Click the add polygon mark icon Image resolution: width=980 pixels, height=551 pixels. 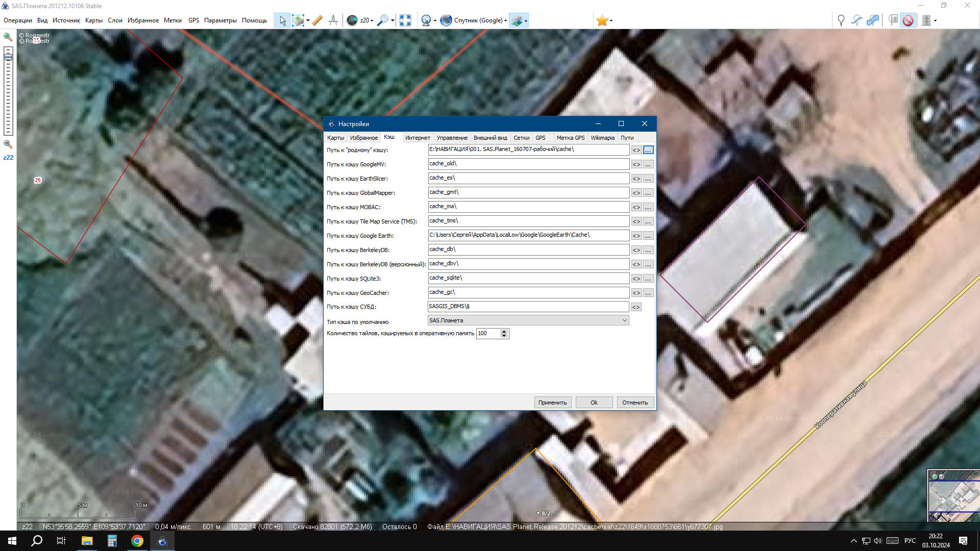coord(873,20)
